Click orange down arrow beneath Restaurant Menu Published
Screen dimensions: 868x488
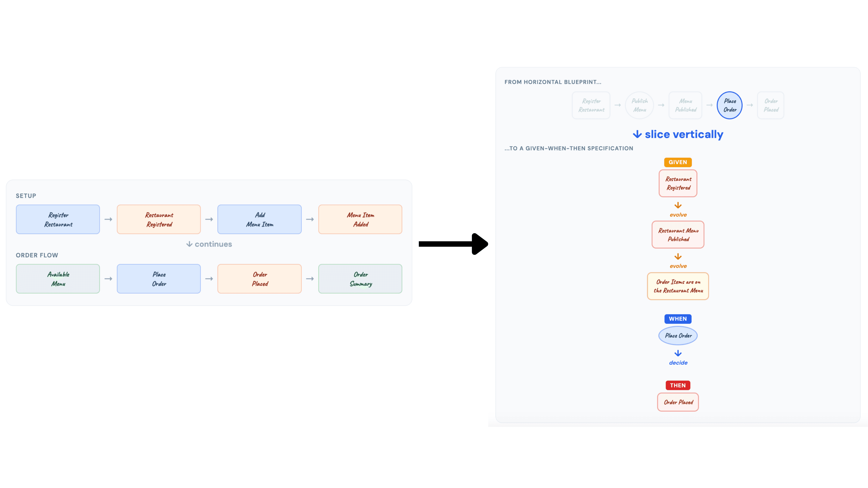678,257
